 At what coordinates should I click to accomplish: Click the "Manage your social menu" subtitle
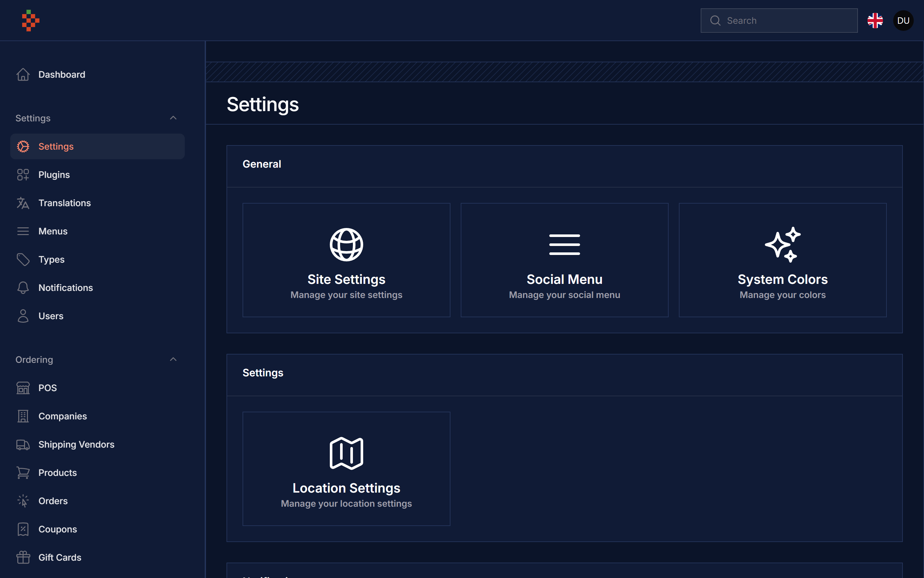click(564, 295)
